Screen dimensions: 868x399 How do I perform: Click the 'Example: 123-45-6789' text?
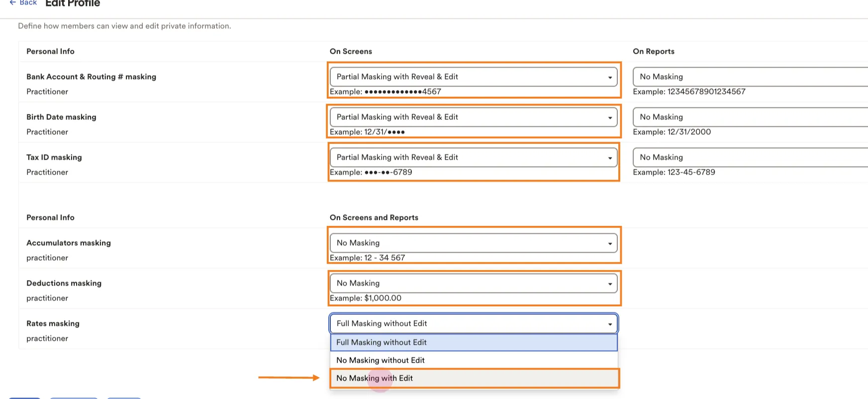click(674, 172)
